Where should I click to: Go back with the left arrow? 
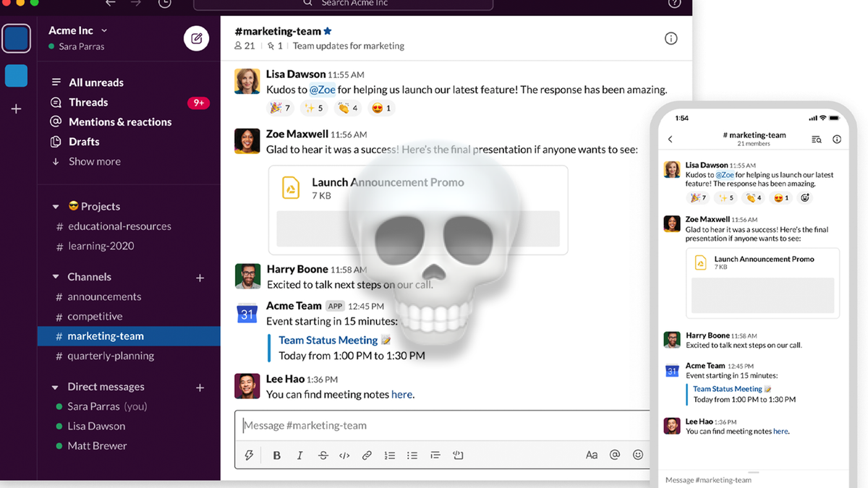[111, 3]
